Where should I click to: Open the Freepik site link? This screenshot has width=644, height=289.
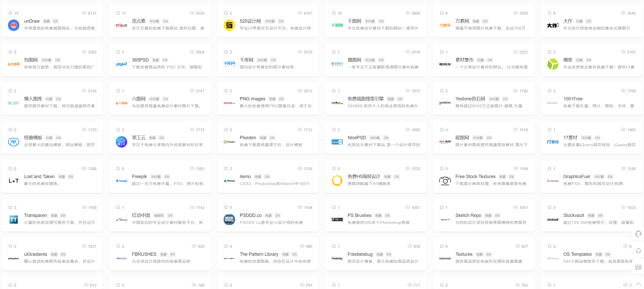140,177
